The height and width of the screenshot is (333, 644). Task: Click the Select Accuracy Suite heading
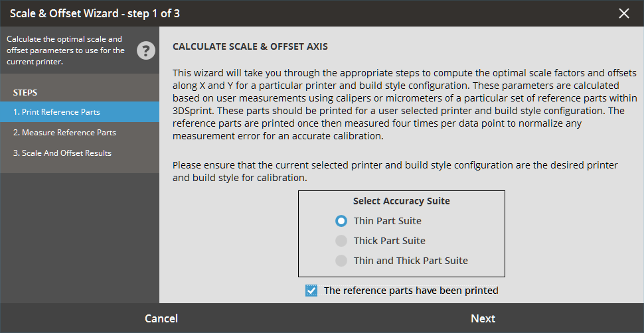pos(401,201)
